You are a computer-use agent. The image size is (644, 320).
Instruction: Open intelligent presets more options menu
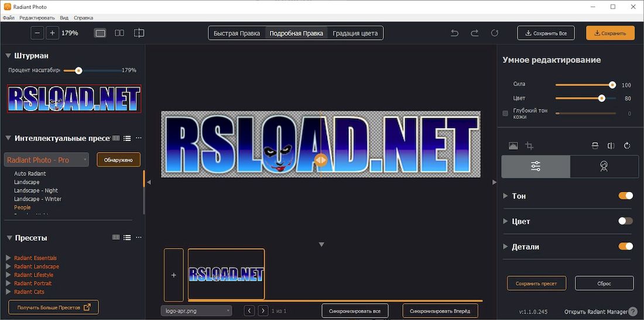[138, 138]
